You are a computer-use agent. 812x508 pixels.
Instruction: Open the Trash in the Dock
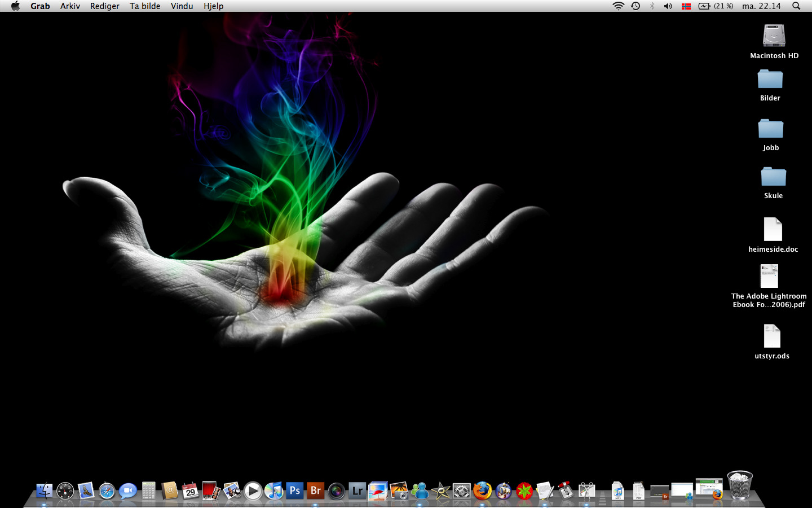tap(740, 485)
